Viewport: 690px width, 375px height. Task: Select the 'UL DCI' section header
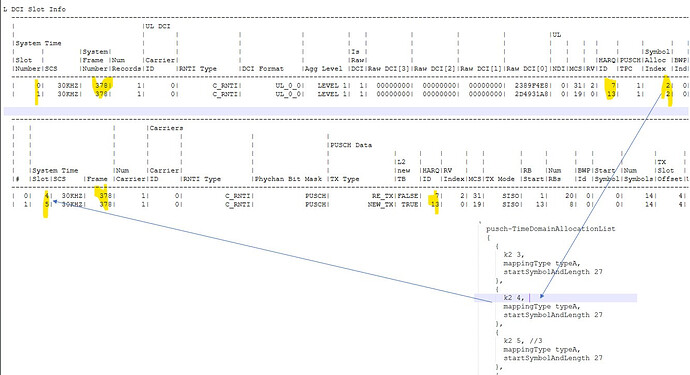(158, 26)
